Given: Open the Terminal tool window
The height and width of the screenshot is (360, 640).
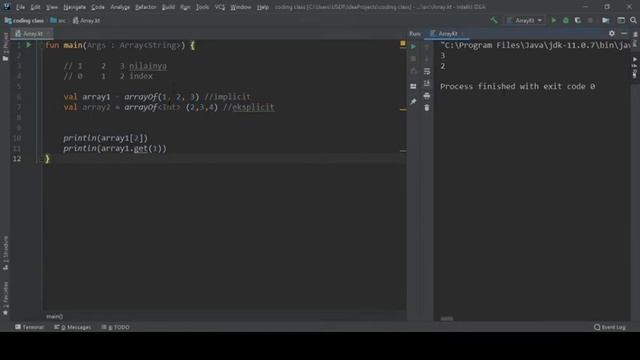Looking at the screenshot, I should coord(29,327).
